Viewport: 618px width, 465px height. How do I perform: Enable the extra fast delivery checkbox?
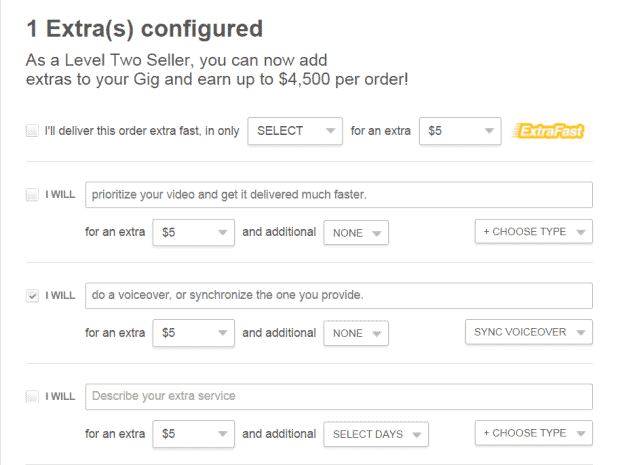click(32, 130)
